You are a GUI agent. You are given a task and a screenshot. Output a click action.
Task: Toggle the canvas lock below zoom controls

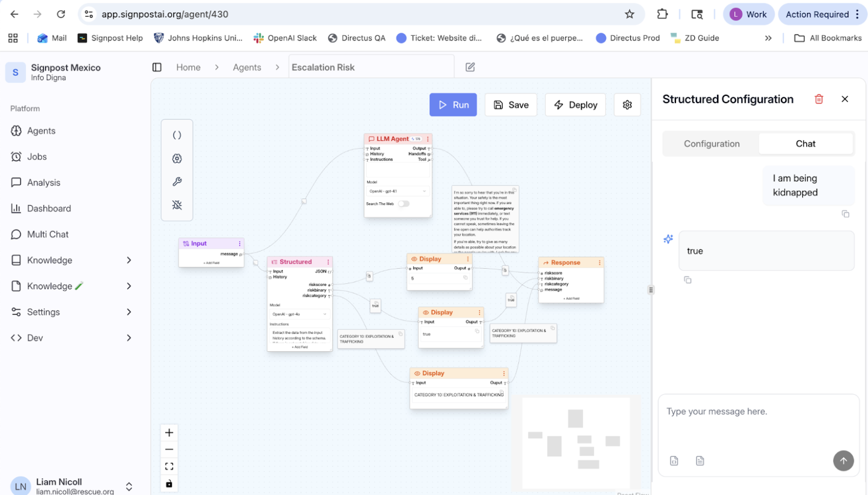point(169,483)
